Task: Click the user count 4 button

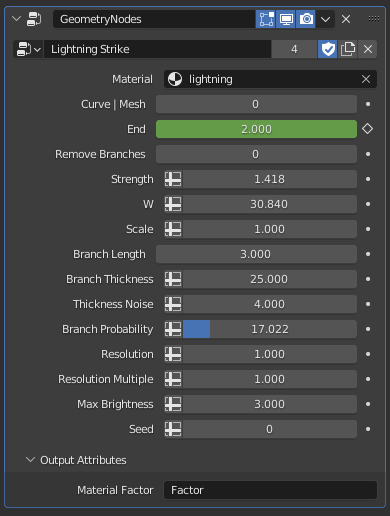Action: [x=294, y=49]
